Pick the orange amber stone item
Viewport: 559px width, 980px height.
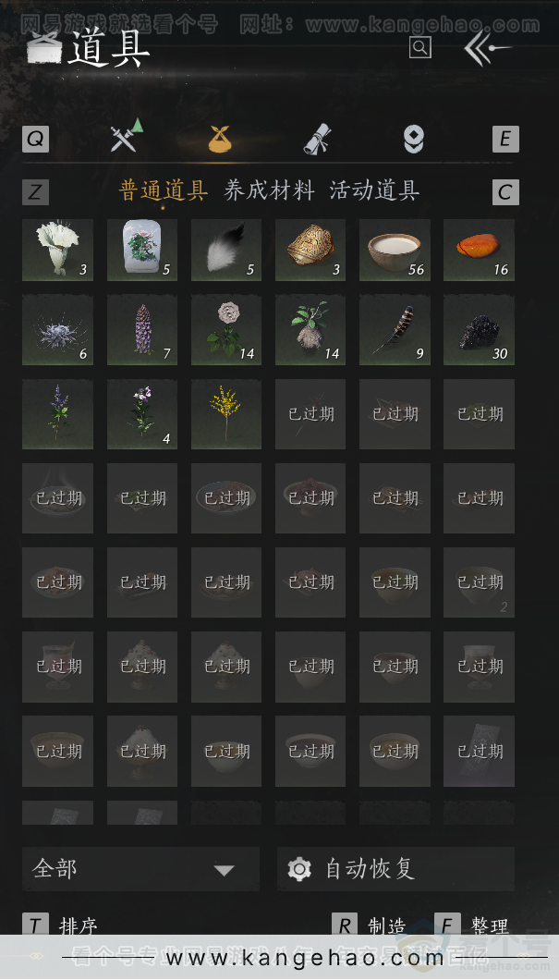(479, 250)
